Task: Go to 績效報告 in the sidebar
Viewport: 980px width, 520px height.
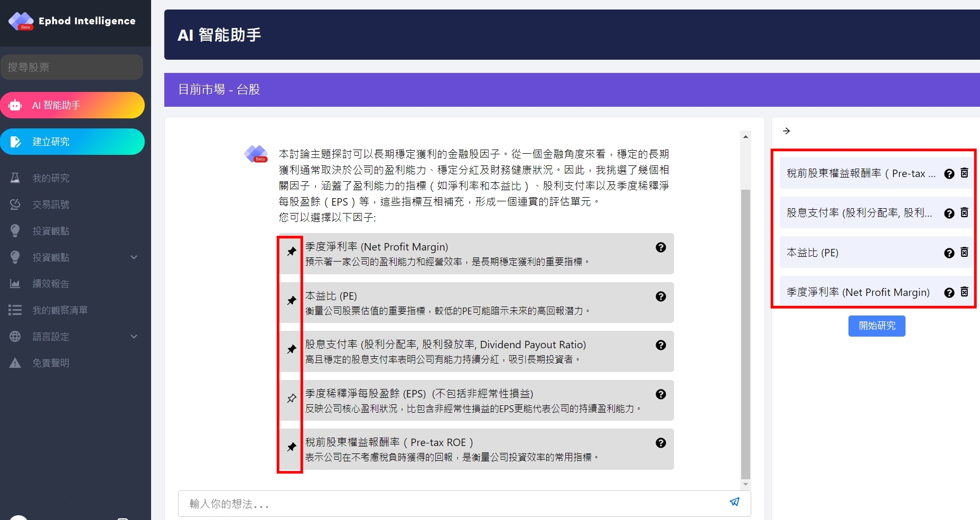Action: 51,284
